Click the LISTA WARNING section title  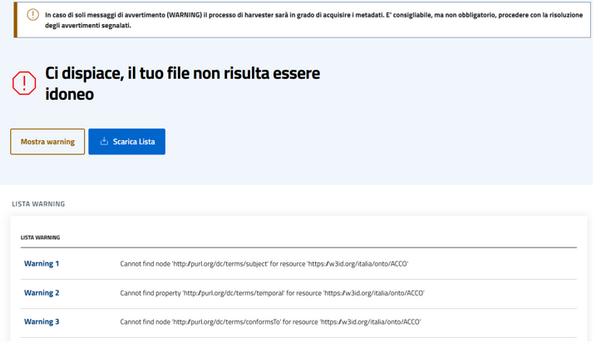pyautogui.click(x=38, y=204)
